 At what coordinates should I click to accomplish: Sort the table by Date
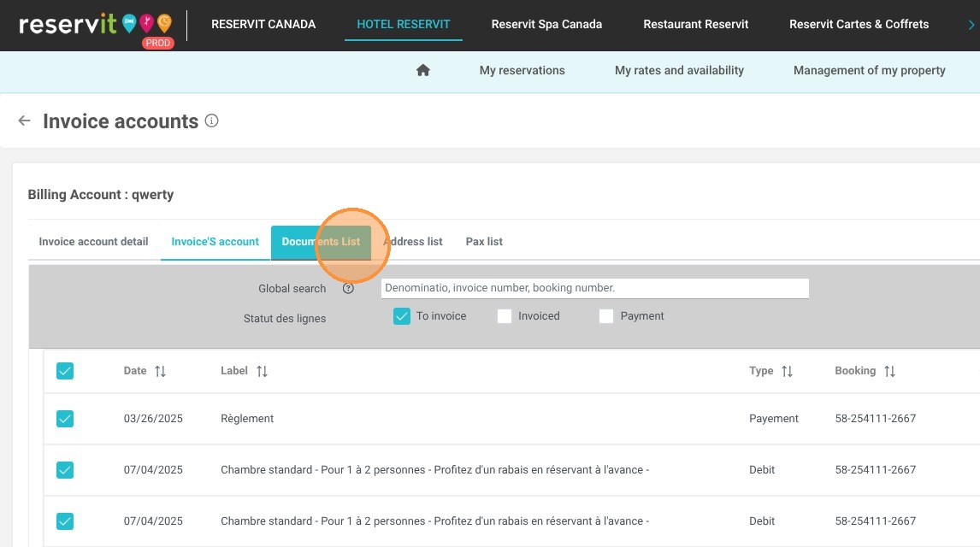point(161,371)
